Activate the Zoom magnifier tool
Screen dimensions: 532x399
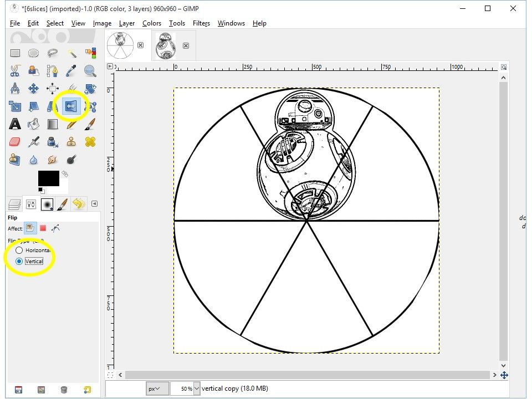pyautogui.click(x=90, y=70)
